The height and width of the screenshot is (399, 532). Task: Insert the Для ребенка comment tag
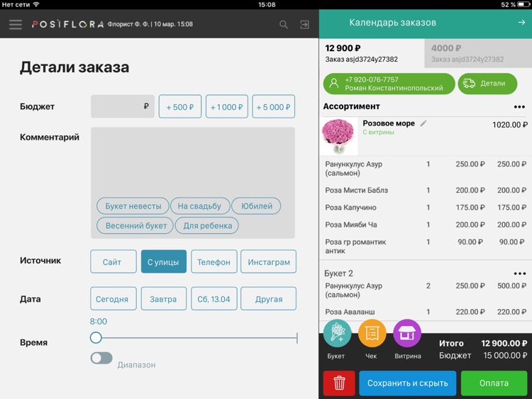pyautogui.click(x=207, y=225)
